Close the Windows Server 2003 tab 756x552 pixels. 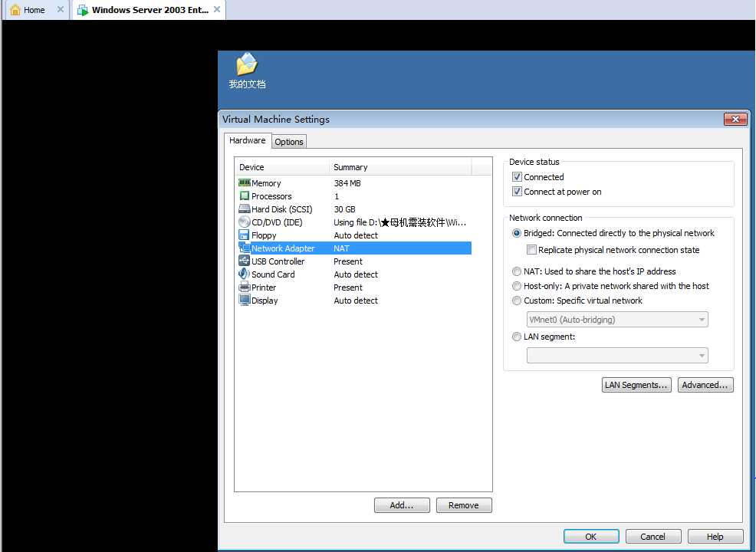[x=217, y=9]
